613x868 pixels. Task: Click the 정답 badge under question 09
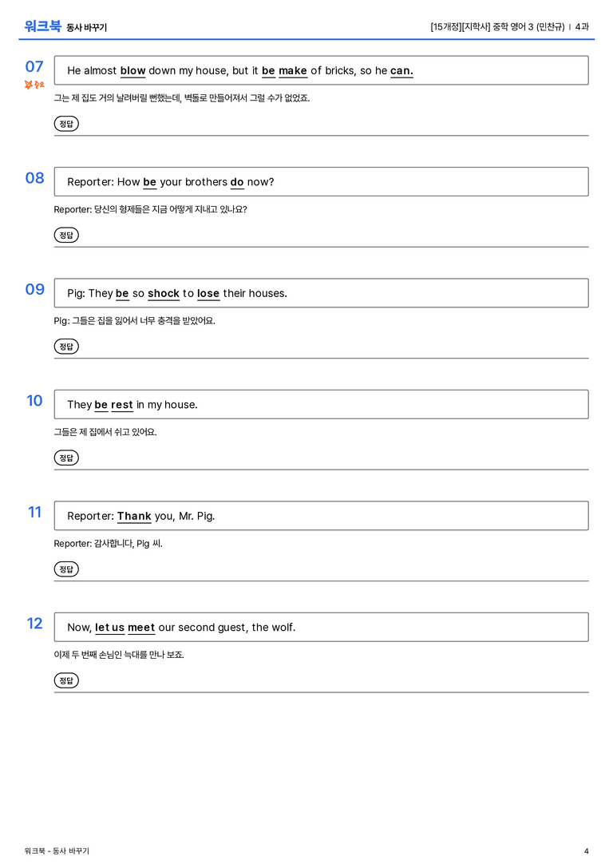(66, 346)
